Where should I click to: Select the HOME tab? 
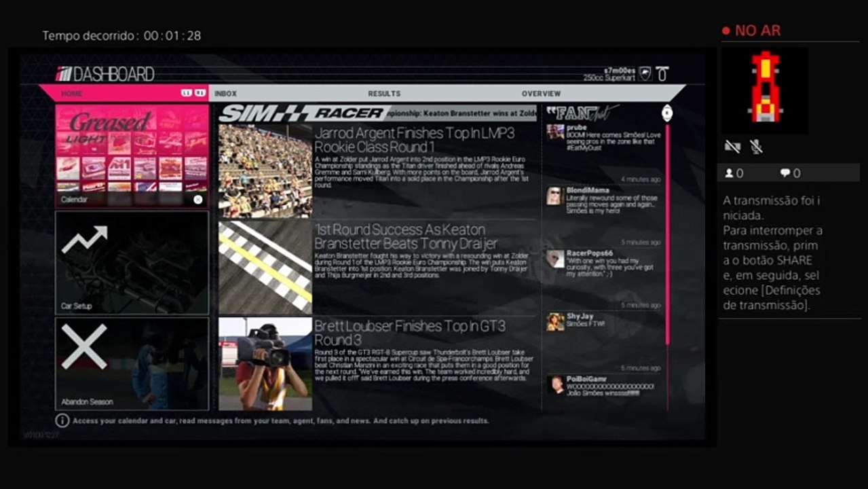[x=71, y=93]
